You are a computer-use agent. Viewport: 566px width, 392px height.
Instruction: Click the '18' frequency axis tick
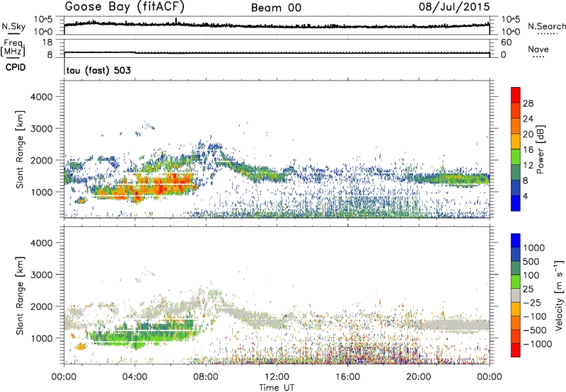coord(47,42)
